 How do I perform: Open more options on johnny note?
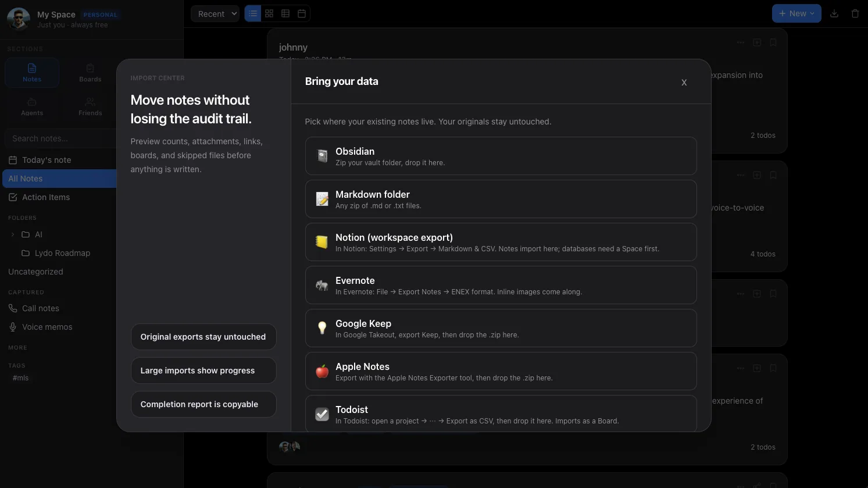[740, 42]
